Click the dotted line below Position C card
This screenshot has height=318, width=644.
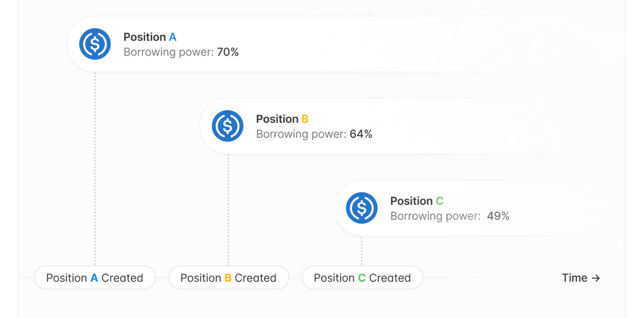click(x=362, y=250)
